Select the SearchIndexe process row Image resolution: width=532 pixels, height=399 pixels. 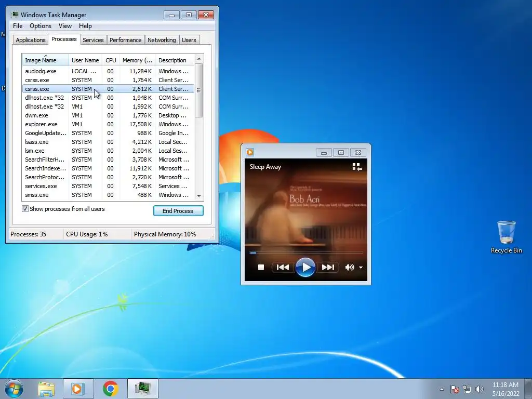tap(108, 168)
